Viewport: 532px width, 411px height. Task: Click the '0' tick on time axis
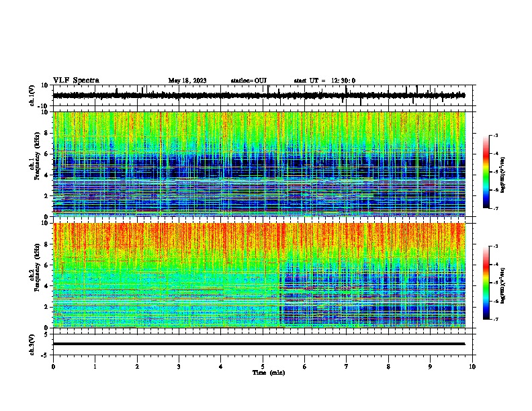53,367
